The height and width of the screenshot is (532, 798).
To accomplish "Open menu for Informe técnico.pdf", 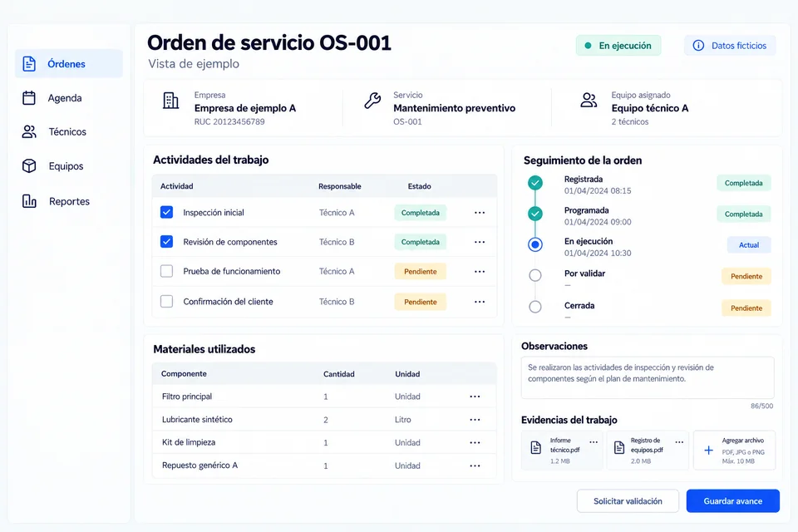I will pos(594,442).
